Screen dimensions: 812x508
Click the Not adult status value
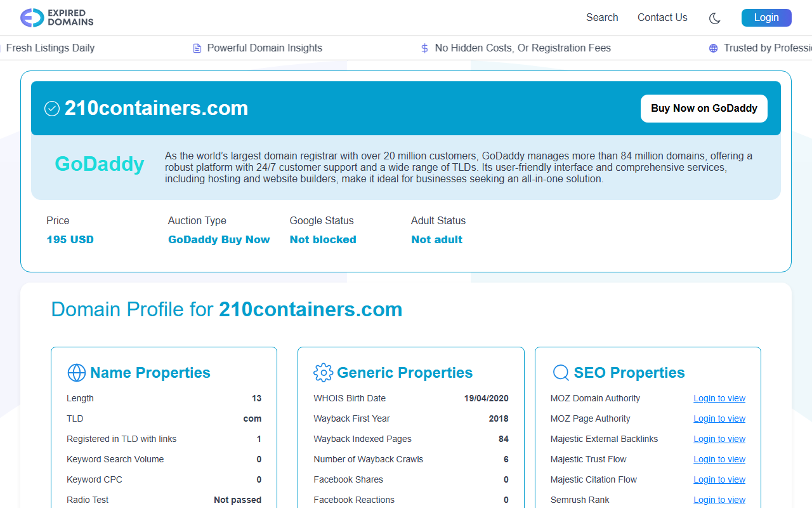click(x=436, y=239)
